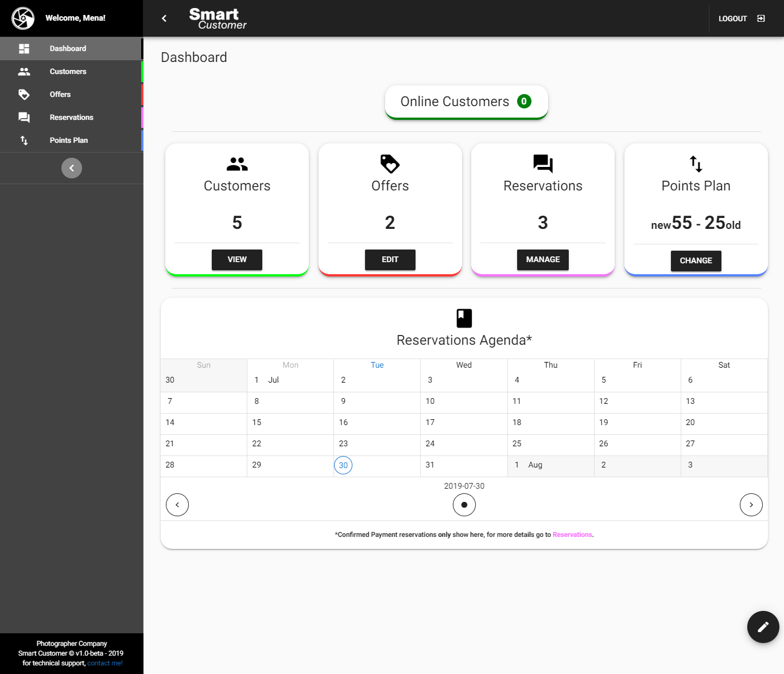Select July 19 in the calendar
Image resolution: width=784 pixels, height=674 pixels.
click(603, 423)
